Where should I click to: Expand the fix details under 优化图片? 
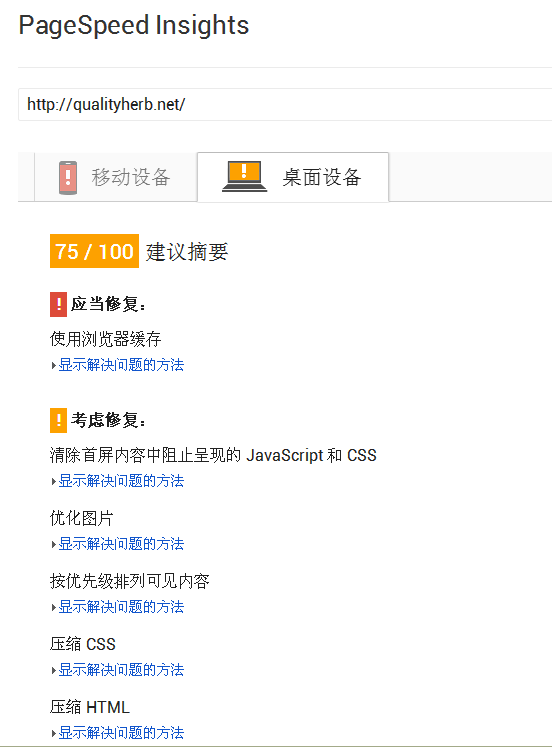click(x=121, y=544)
